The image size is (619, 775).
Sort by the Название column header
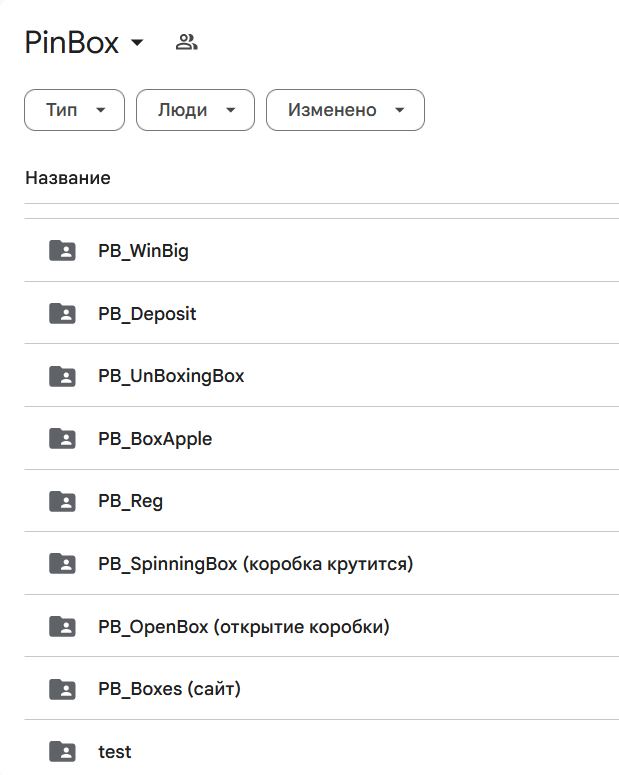(68, 178)
